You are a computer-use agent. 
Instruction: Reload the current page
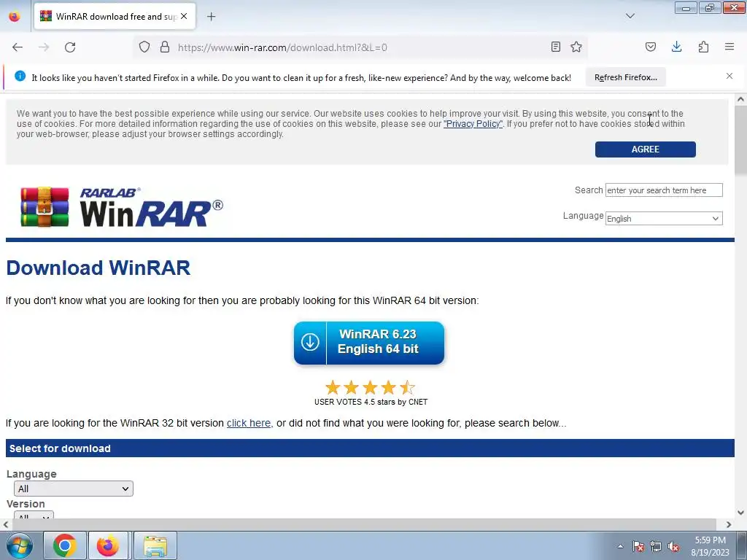[70, 47]
